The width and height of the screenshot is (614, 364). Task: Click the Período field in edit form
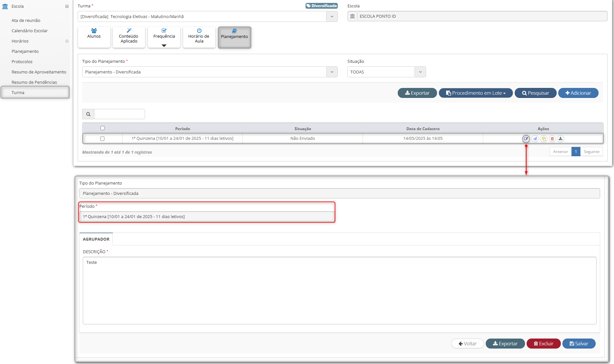pyautogui.click(x=207, y=217)
